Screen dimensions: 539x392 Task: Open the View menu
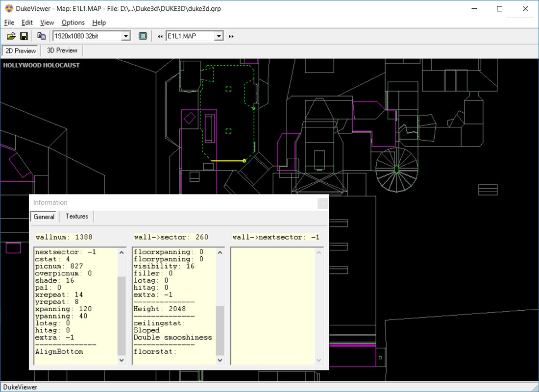pyautogui.click(x=47, y=23)
